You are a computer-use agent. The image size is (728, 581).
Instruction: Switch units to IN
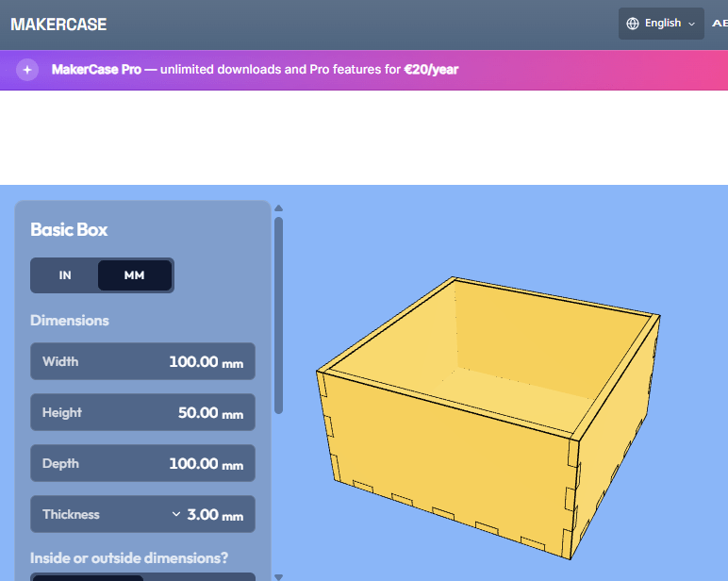[65, 275]
